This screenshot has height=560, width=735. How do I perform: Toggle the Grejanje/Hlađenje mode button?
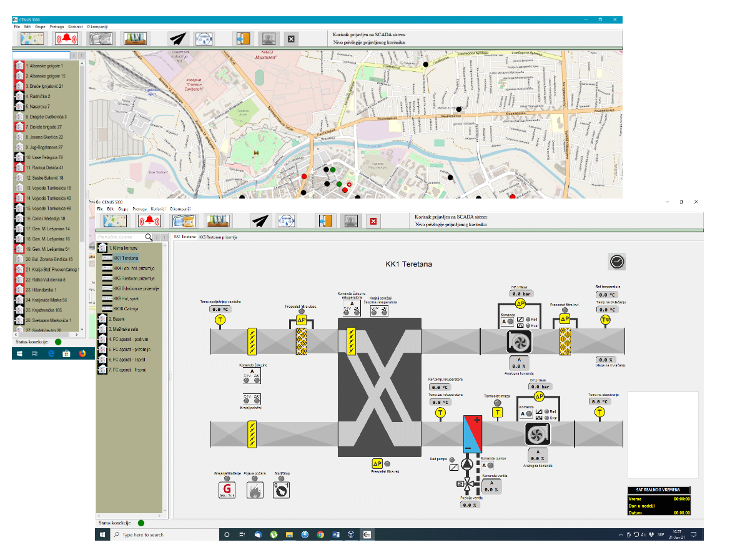coord(227,490)
